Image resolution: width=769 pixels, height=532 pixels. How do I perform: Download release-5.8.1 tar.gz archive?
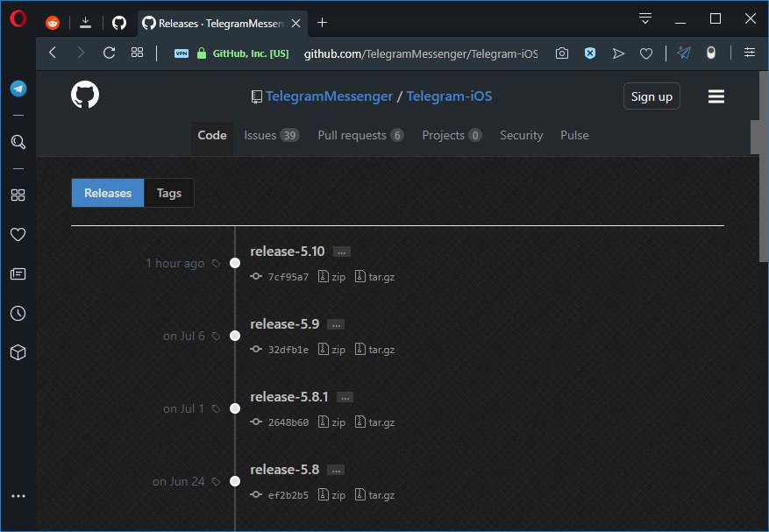(374, 422)
